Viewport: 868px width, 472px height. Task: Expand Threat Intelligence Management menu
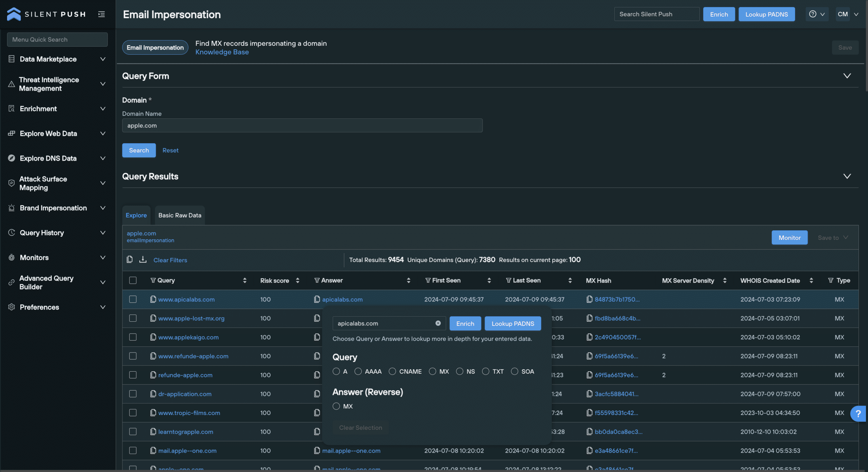[57, 84]
